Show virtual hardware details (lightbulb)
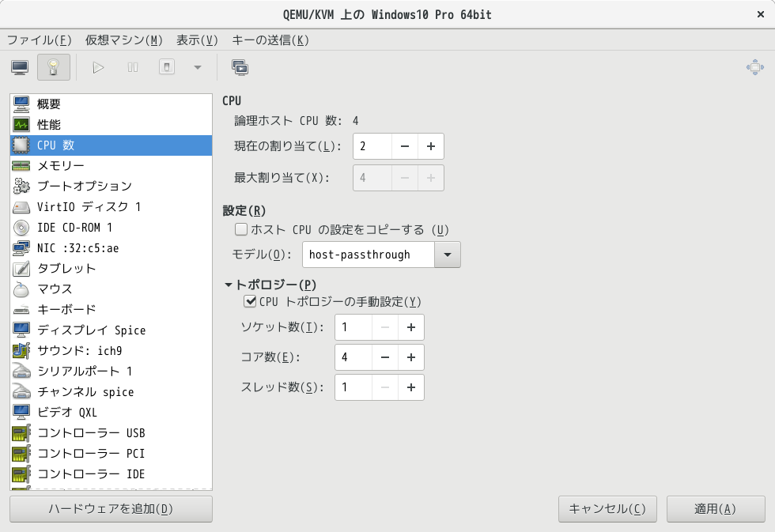The height and width of the screenshot is (532, 775). [x=54, y=67]
